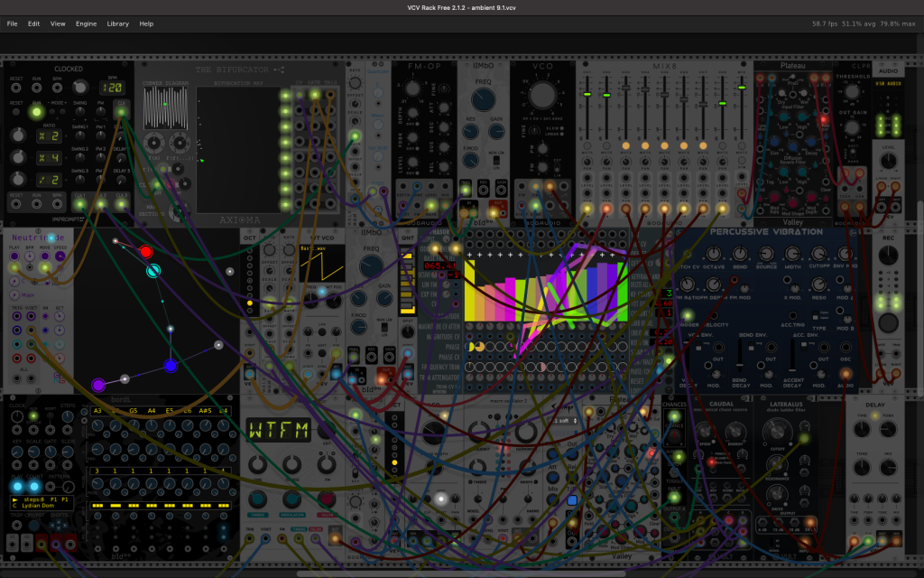Viewport: 924px width, 578px height.
Task: Click the MIX8 channel 8 fader
Action: coord(723,103)
